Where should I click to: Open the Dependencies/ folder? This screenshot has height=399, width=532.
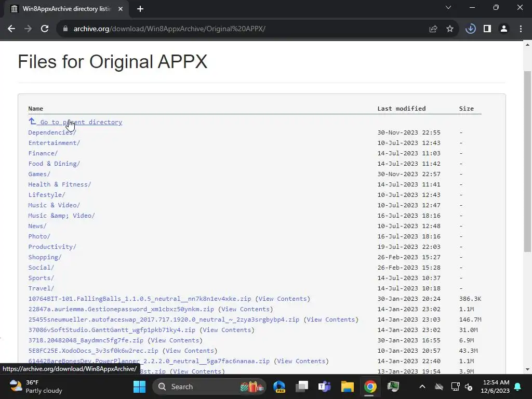click(x=52, y=132)
